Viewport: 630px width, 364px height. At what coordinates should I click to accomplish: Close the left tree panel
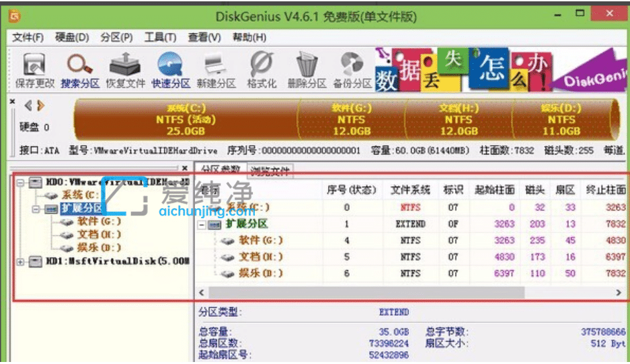point(184,168)
